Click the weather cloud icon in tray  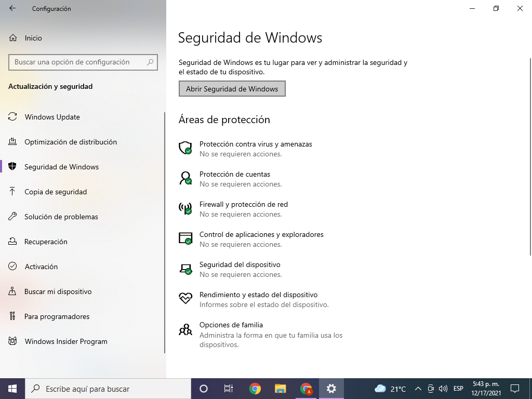click(x=380, y=389)
